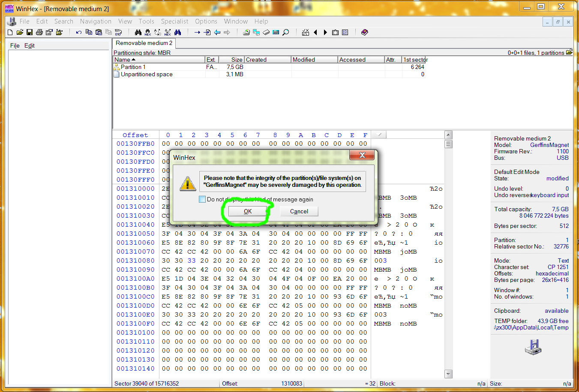This screenshot has width=579, height=392.
Task: Click the Find text binoculars icon
Action: coord(138,32)
